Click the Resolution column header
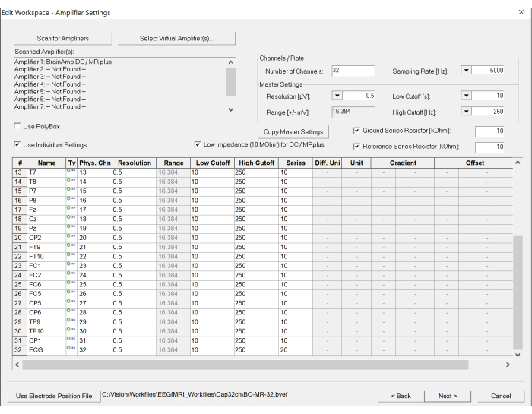 click(x=135, y=163)
